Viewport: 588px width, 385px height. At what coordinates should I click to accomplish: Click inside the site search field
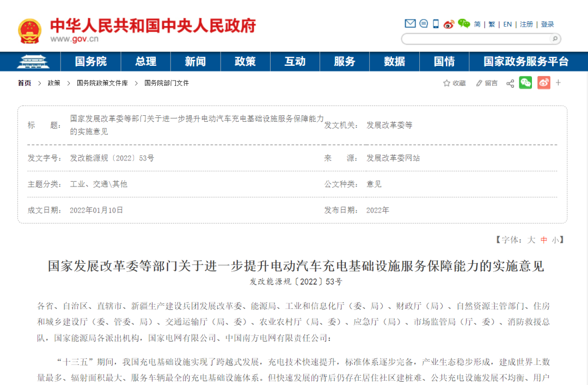pos(475,39)
